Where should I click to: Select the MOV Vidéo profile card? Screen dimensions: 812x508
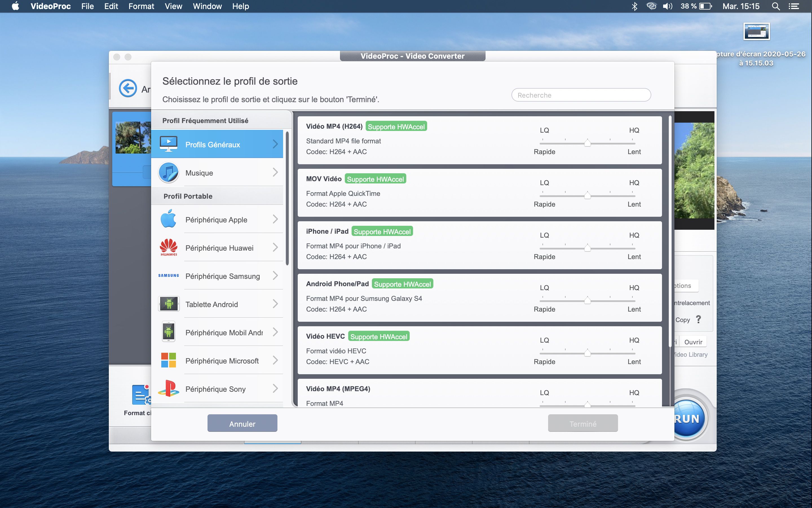480,193
